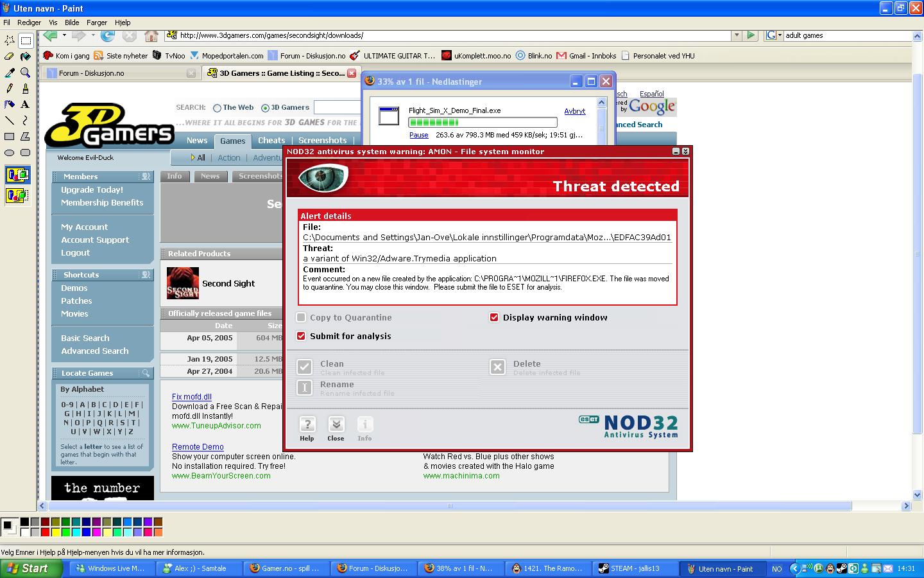The image size is (924, 578).
Task: Open the Bilde menu
Action: pyautogui.click(x=72, y=22)
